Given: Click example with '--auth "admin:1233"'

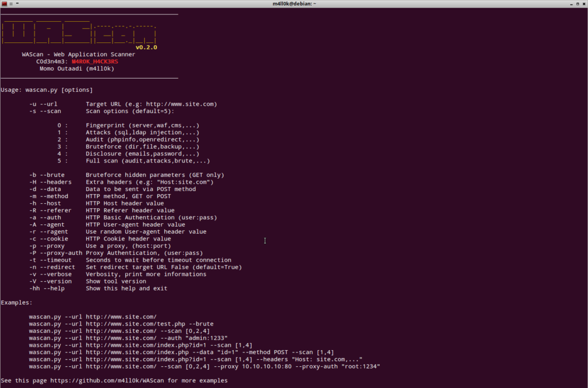Looking at the screenshot, I should point(128,338).
